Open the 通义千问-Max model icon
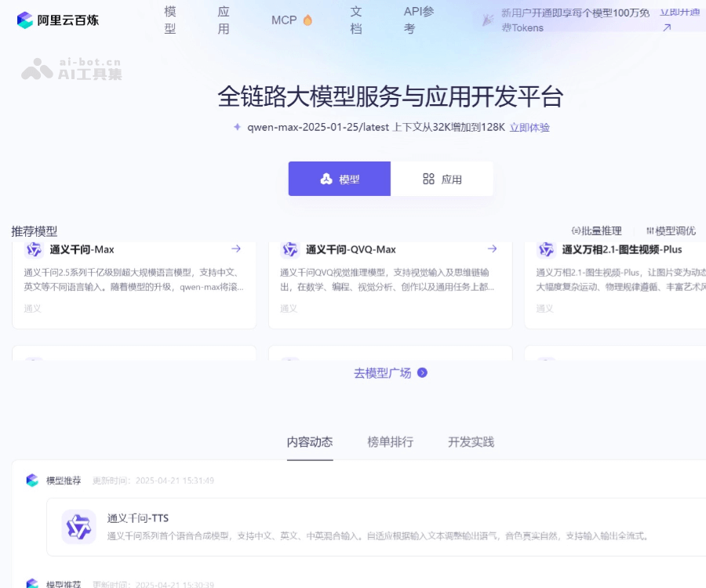The height and width of the screenshot is (588, 706). 34,250
